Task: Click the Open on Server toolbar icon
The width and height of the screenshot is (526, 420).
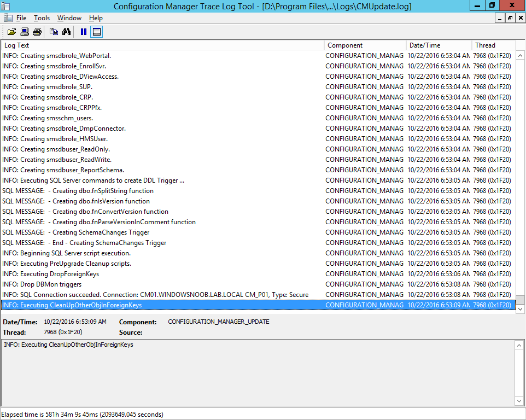Action: coord(25,32)
